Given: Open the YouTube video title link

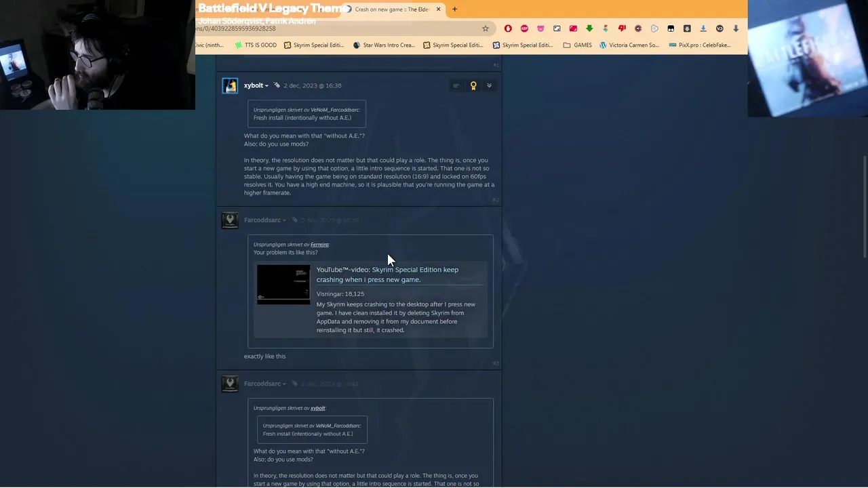Looking at the screenshot, I should 387,274.
